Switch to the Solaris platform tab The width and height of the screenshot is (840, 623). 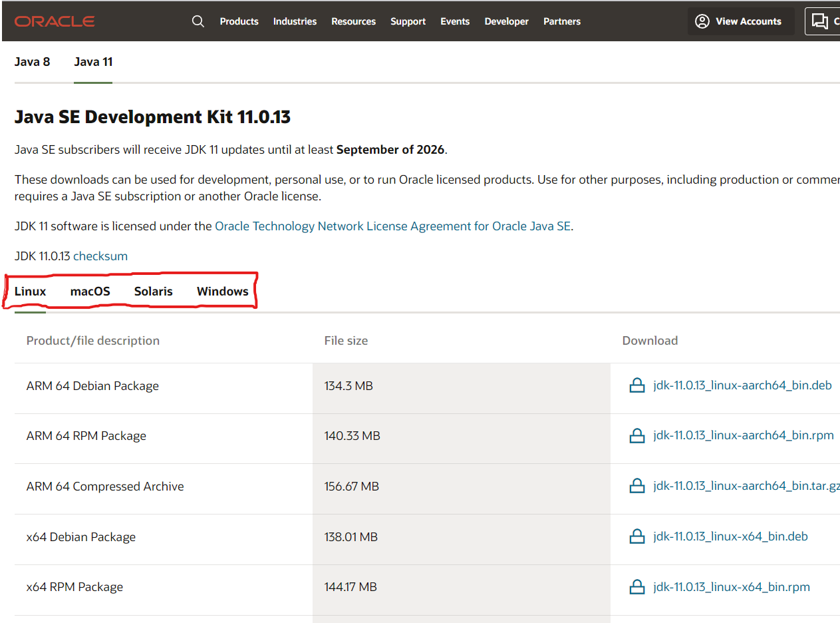(153, 291)
